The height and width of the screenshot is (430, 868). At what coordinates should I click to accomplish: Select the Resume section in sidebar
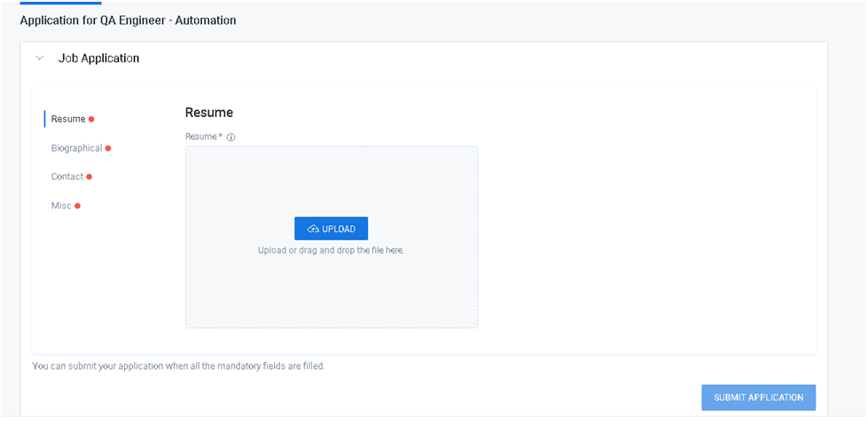68,119
